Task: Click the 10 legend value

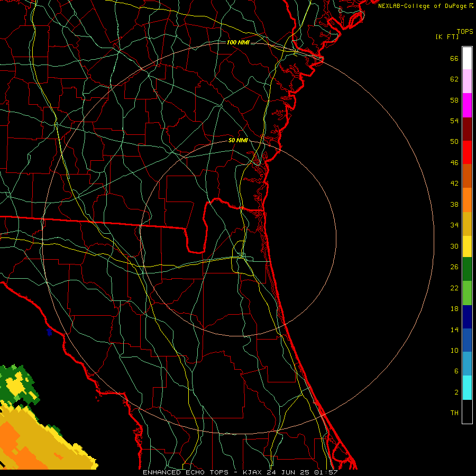Action: coord(454,350)
